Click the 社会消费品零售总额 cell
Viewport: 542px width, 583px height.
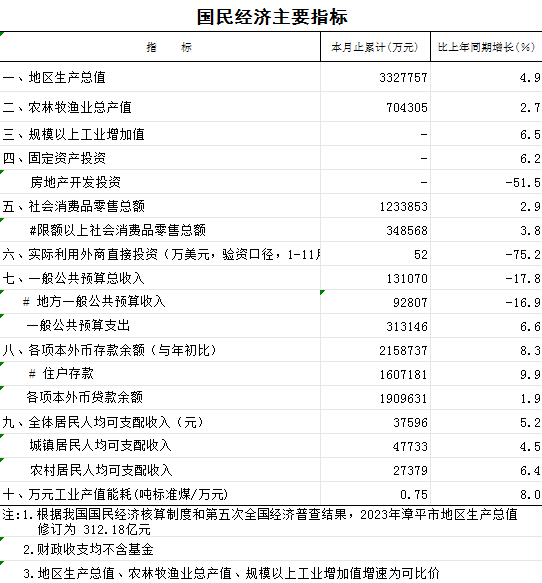click(160, 206)
